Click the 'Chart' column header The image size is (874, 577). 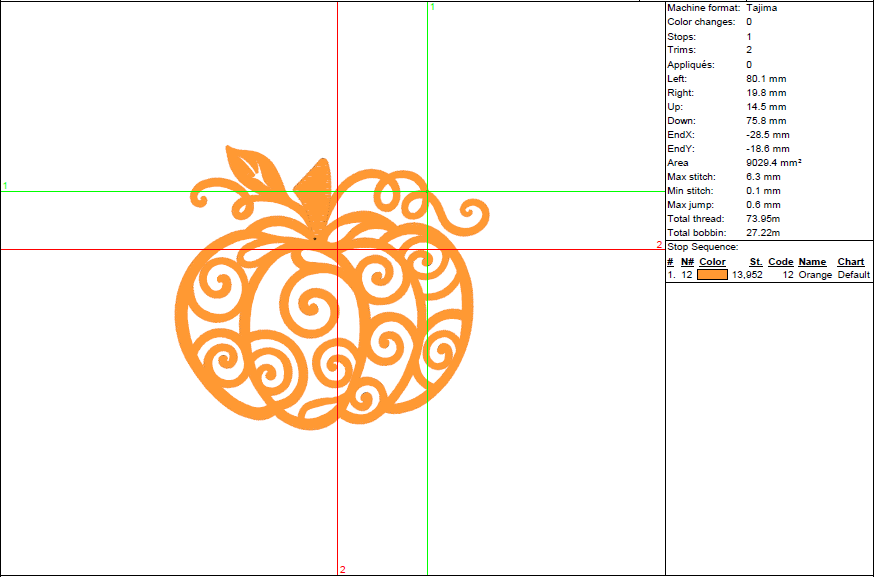tap(850, 262)
